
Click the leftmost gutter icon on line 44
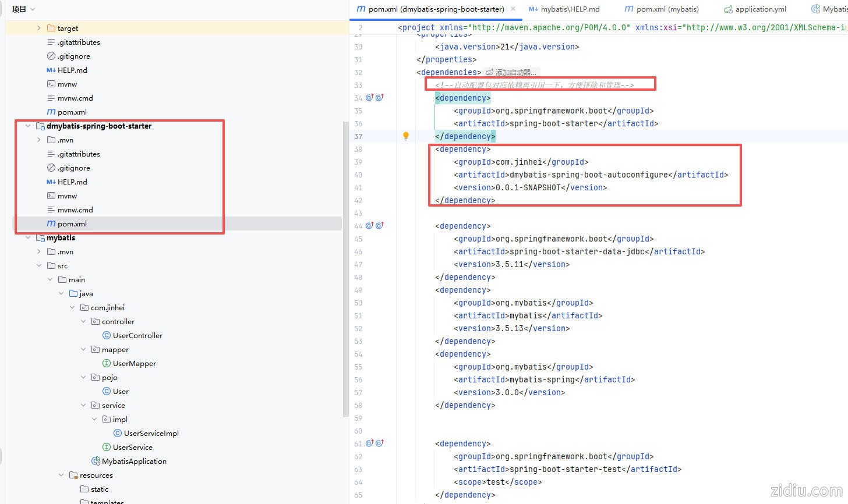369,226
